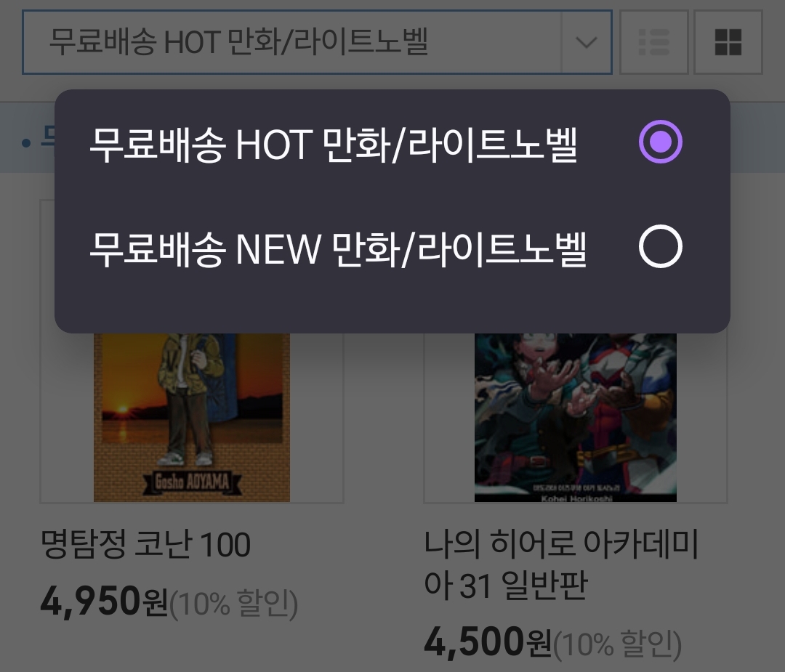The image size is (785, 672).
Task: Choose 무료배송 NEW 만화/라이트노벨 option text
Action: click(337, 248)
